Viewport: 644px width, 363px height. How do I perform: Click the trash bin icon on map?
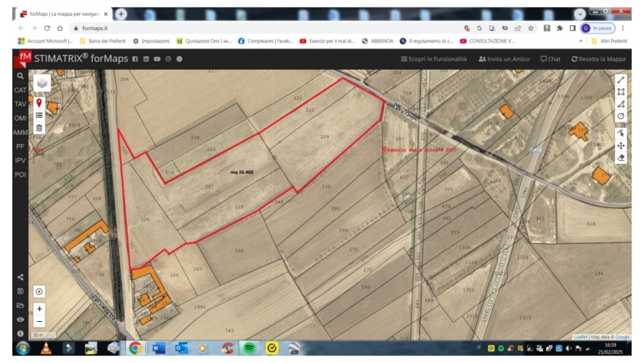coord(39,127)
